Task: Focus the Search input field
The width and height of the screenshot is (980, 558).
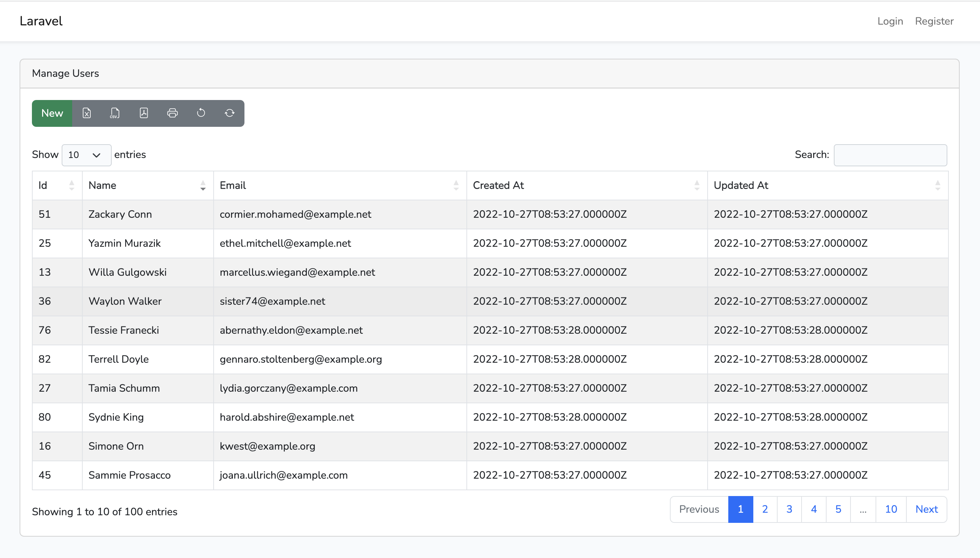Action: 890,155
